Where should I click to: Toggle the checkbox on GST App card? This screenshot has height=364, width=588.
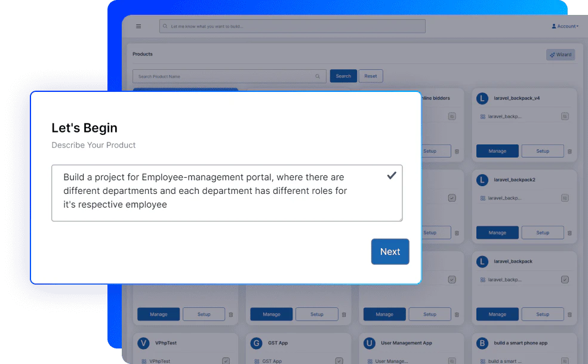pyautogui.click(x=338, y=360)
